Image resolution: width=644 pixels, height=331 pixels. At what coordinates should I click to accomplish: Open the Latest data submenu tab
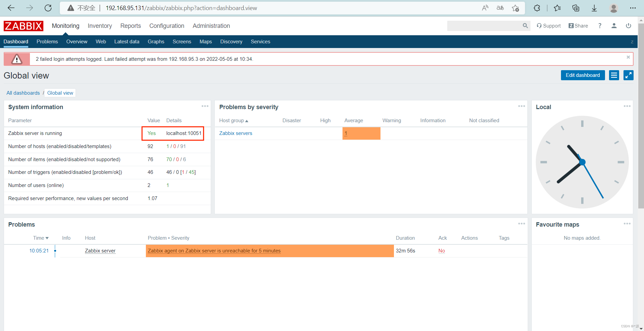coord(127,42)
